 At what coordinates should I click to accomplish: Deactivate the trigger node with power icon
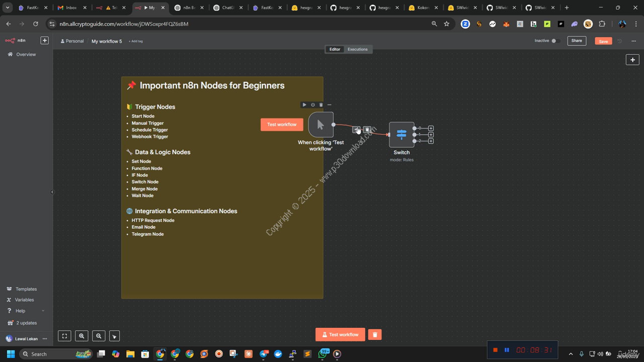tap(313, 105)
